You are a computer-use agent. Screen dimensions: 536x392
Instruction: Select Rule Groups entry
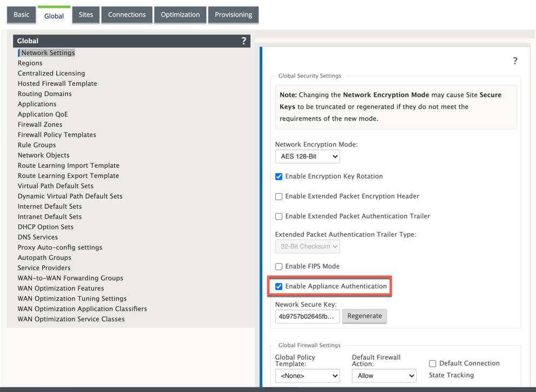tap(37, 145)
